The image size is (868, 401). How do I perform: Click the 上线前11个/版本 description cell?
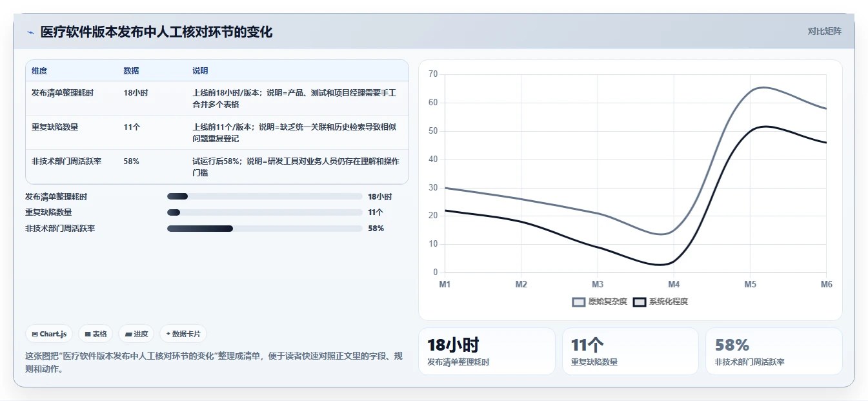(296, 132)
